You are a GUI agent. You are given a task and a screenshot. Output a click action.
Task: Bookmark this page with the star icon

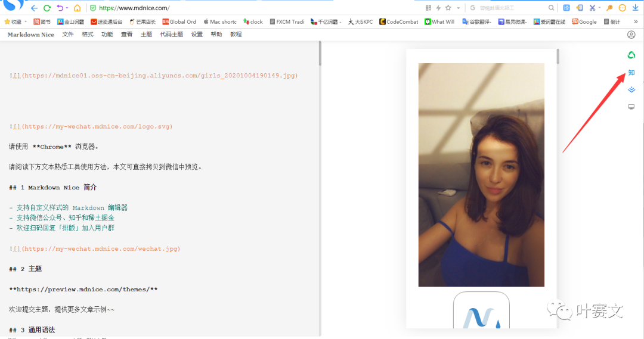pos(448,8)
